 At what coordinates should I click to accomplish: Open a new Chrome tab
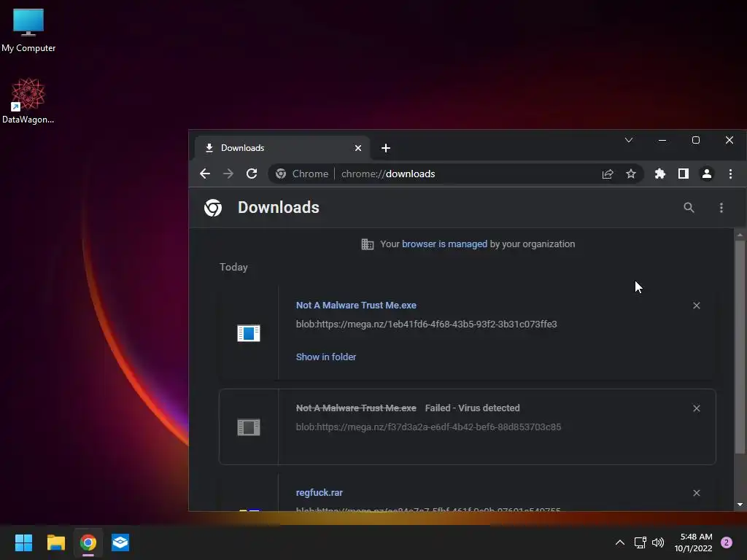click(386, 148)
